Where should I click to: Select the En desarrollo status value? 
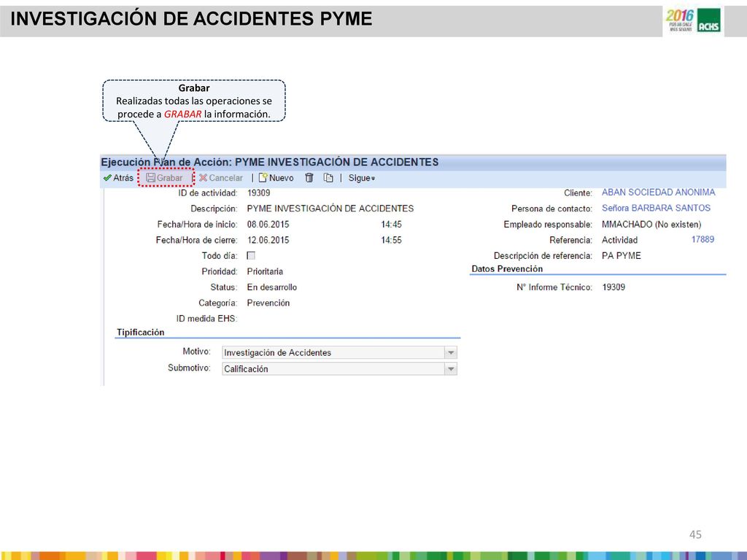tap(271, 287)
